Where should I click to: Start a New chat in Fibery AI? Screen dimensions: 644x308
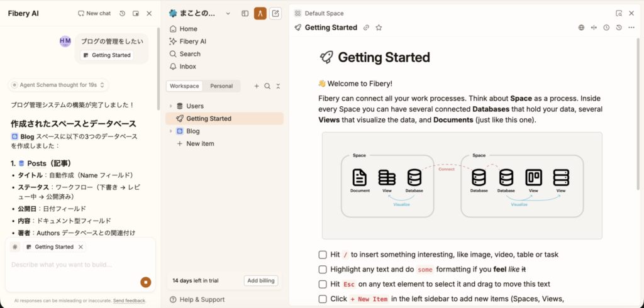(x=94, y=13)
